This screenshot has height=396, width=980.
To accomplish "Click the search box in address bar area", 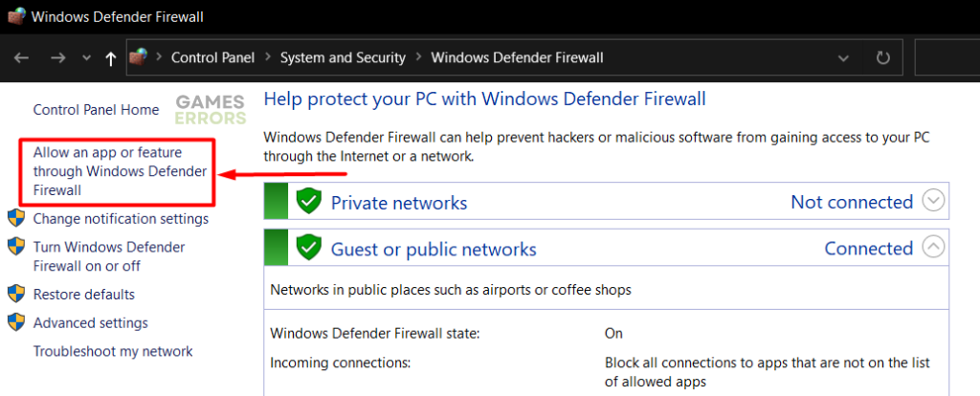I will click(947, 58).
